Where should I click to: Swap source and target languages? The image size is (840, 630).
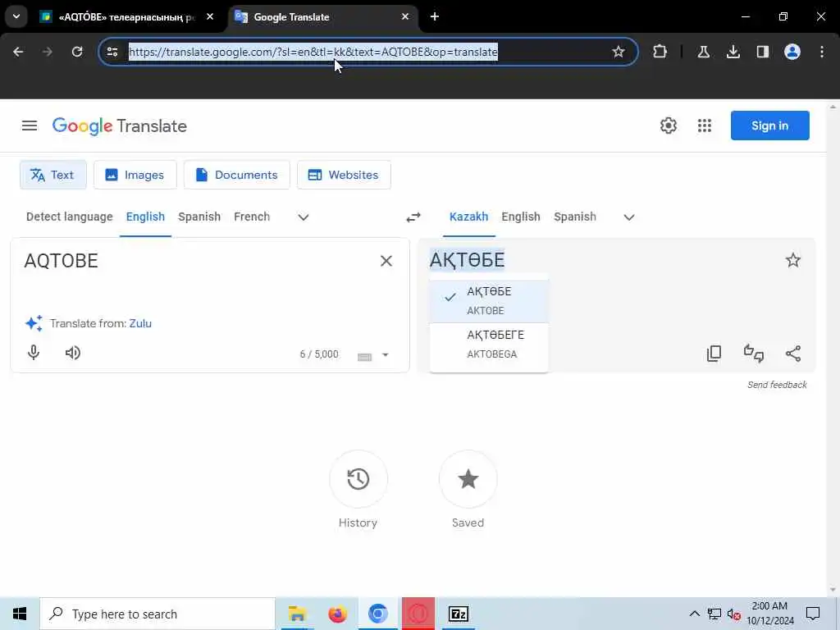[413, 217]
